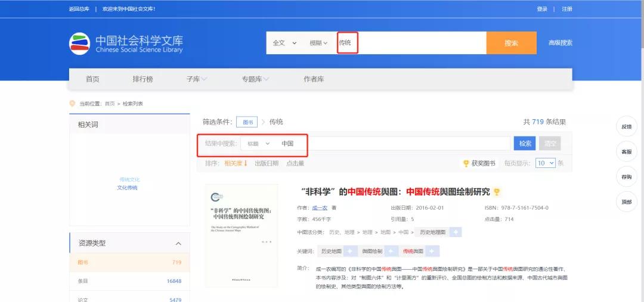Click the trophy icon beside the book title
Screen dimensions: 644x302
point(497,192)
